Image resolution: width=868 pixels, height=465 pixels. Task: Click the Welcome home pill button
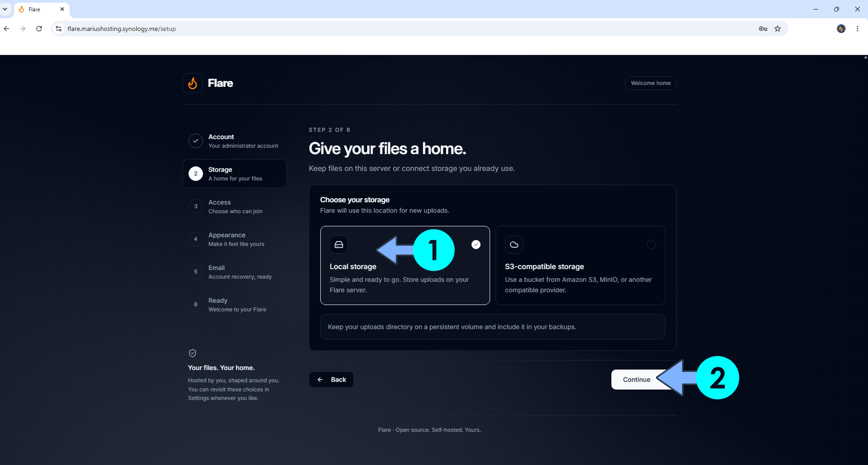click(651, 83)
